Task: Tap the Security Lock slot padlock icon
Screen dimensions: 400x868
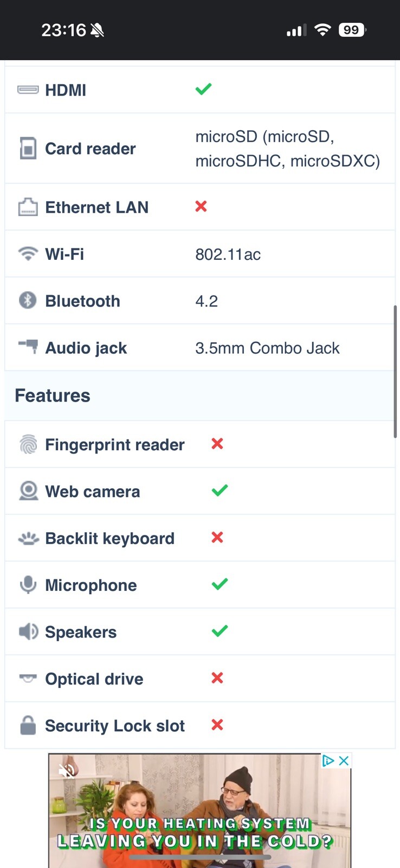Action: [28, 725]
